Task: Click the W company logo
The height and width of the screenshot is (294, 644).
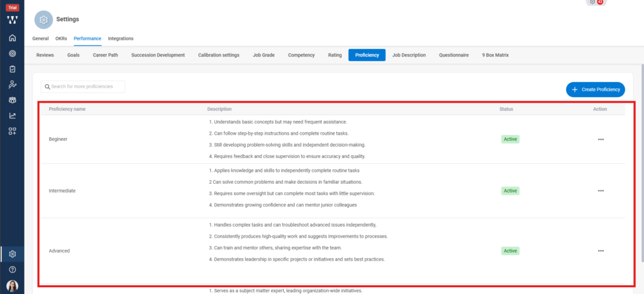Action: coord(13,20)
